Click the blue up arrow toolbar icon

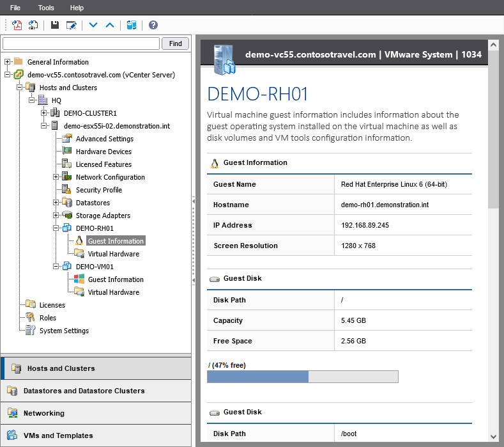(x=110, y=25)
